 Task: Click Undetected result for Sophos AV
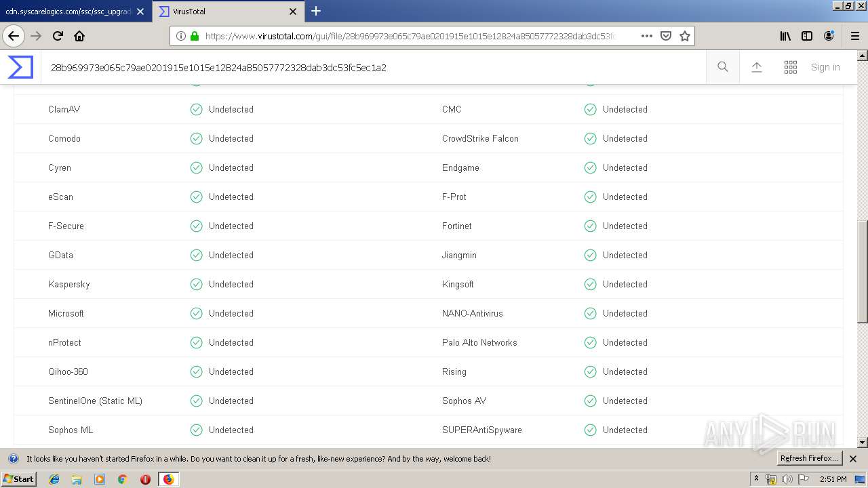pos(625,401)
